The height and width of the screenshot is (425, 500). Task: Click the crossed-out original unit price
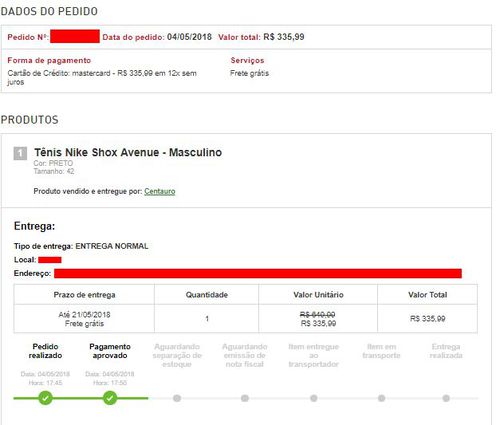pyautogui.click(x=318, y=314)
